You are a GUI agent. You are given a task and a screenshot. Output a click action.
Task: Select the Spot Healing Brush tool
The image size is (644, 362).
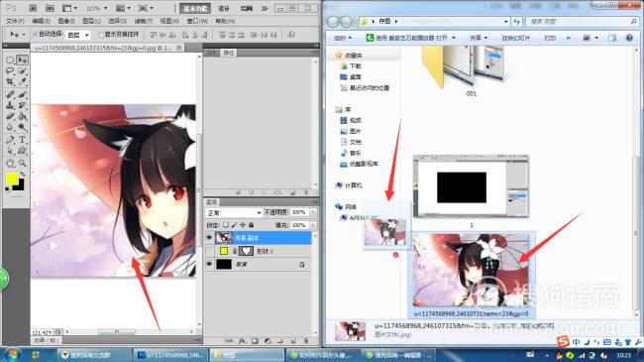10,94
